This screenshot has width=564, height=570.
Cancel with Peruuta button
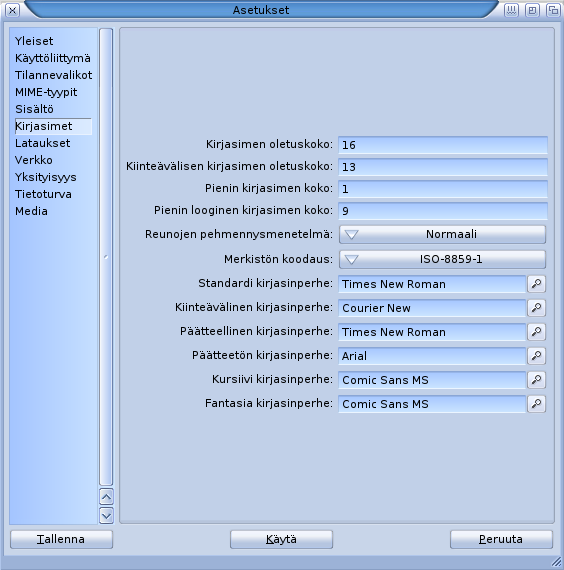[x=501, y=539]
